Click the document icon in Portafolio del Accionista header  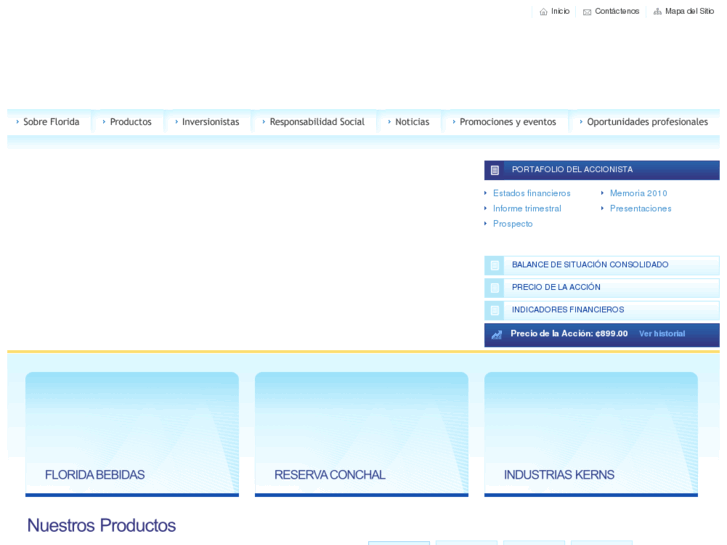coord(495,170)
